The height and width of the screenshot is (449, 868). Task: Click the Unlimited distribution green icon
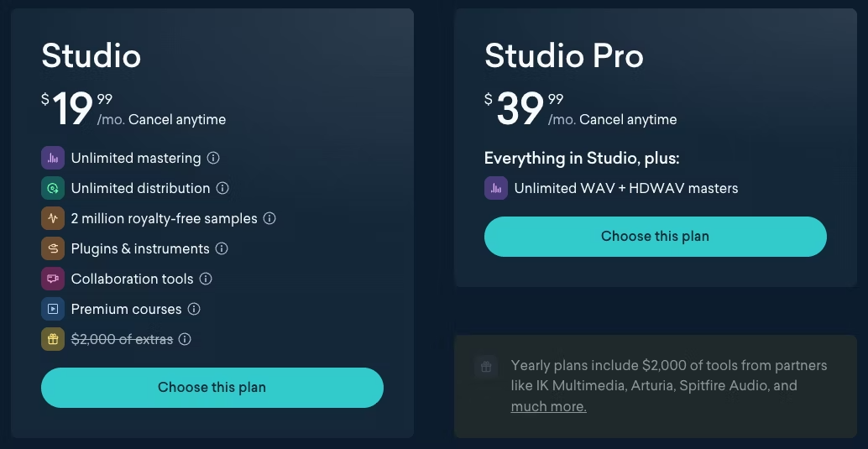(53, 188)
